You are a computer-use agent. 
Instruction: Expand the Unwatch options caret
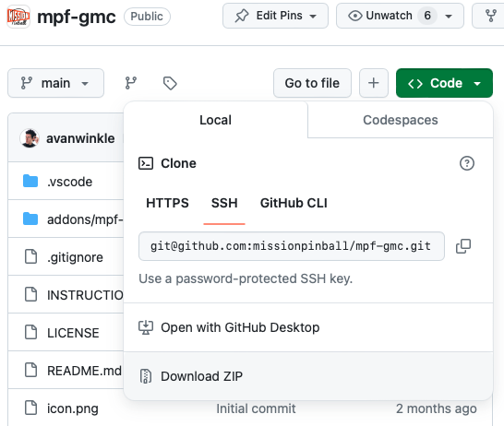(x=449, y=16)
